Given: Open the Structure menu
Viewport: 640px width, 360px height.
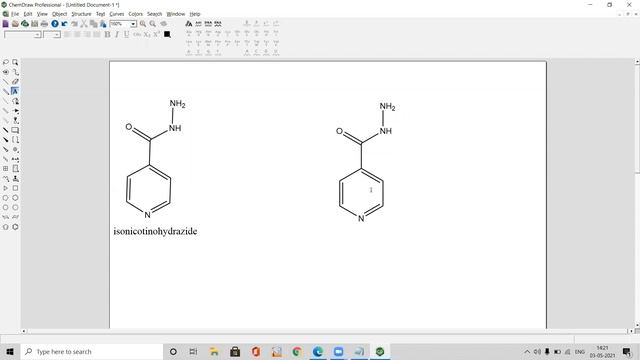Looking at the screenshot, I should pos(81,14).
